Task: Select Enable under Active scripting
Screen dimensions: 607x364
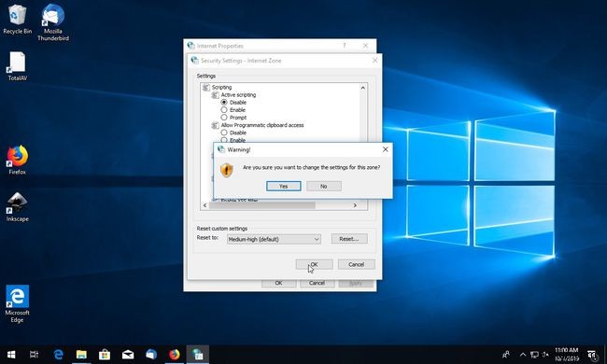Action: coord(224,110)
